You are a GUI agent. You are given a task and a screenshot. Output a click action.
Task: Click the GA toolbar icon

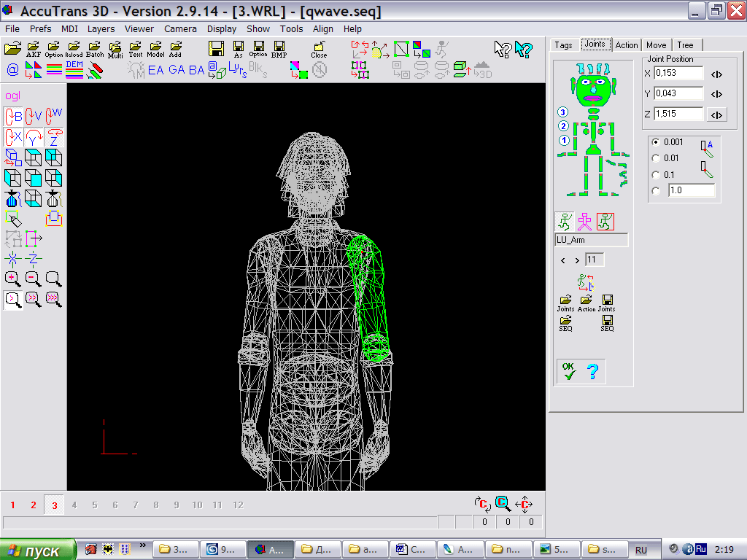click(177, 70)
